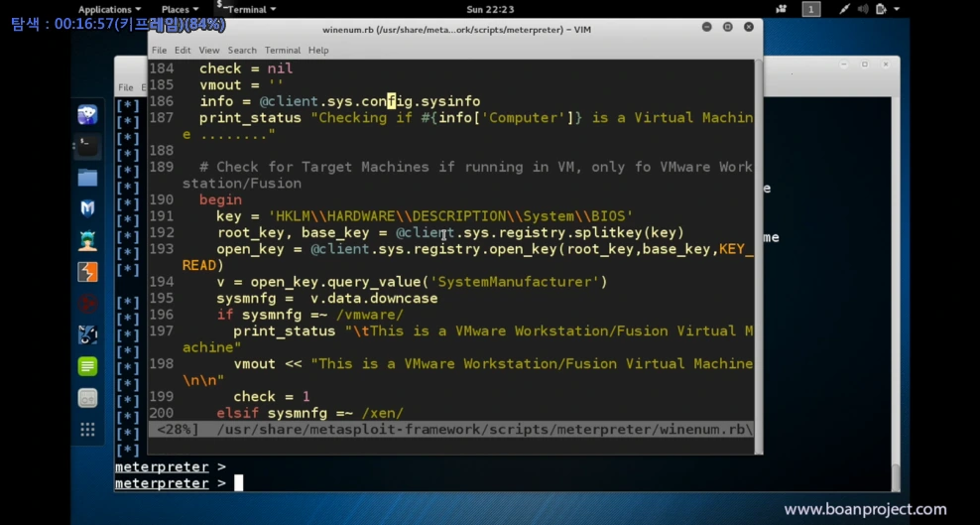Screen dimensions: 980x525
Task: Click 'root_key, base_key' on line 192
Action: 294,232
